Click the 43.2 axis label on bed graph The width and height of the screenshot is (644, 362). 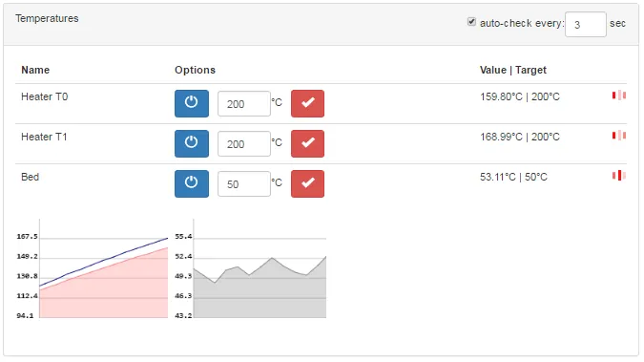point(183,315)
